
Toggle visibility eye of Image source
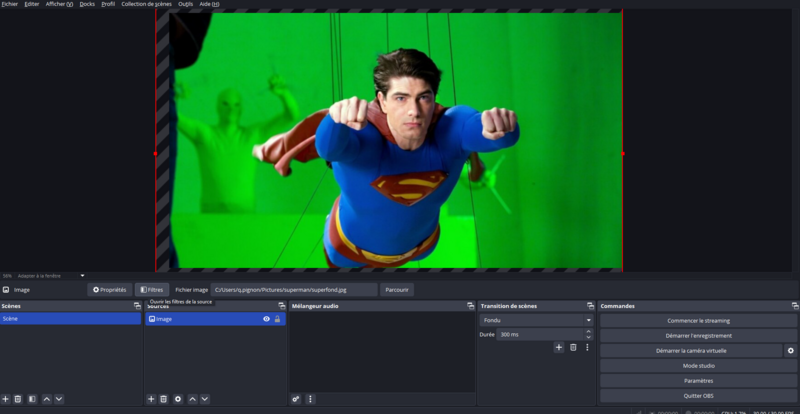266,319
